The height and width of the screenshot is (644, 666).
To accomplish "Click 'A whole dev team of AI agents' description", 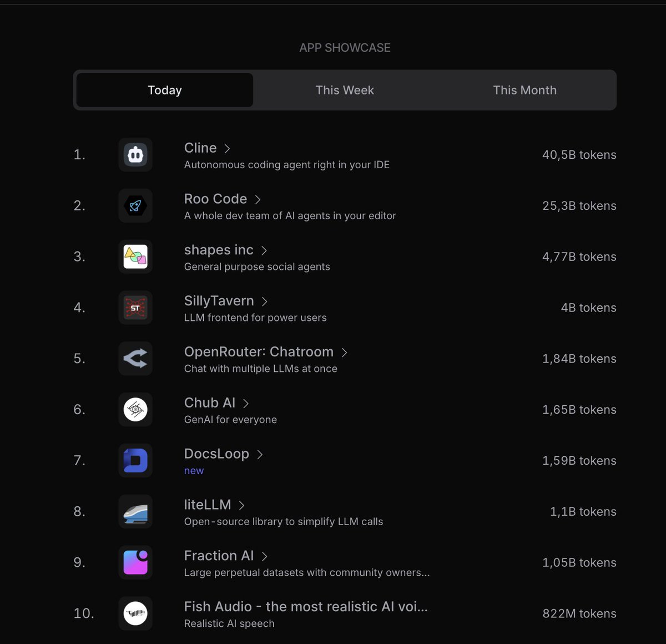I will 290,216.
